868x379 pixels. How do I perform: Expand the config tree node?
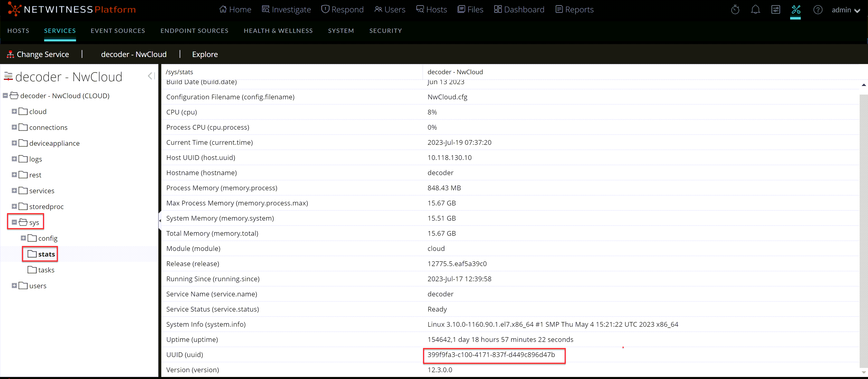click(x=23, y=238)
